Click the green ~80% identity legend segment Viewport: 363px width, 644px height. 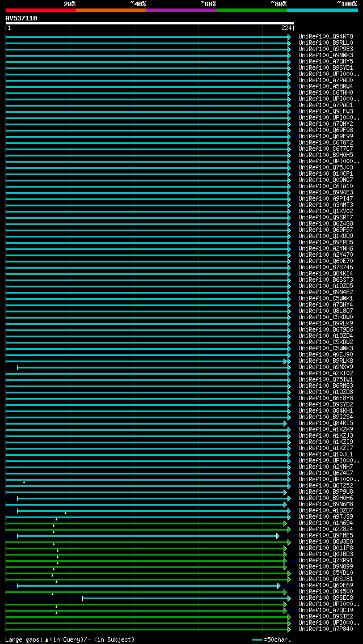[252, 10]
